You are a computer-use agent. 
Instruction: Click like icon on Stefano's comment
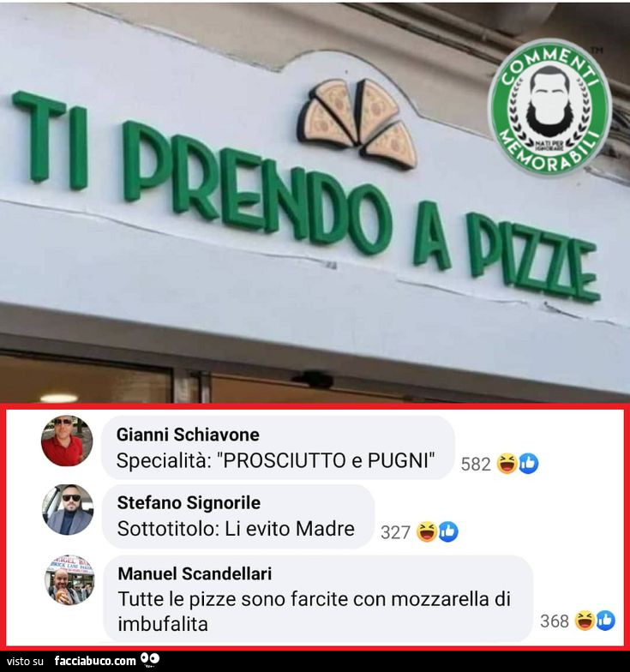[447, 531]
